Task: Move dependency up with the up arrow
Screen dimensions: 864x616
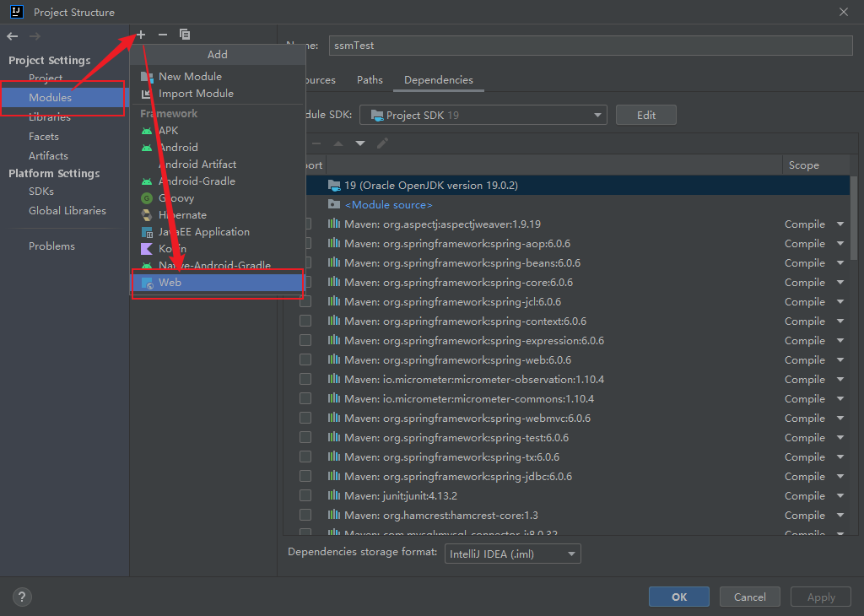Action: coord(338,143)
